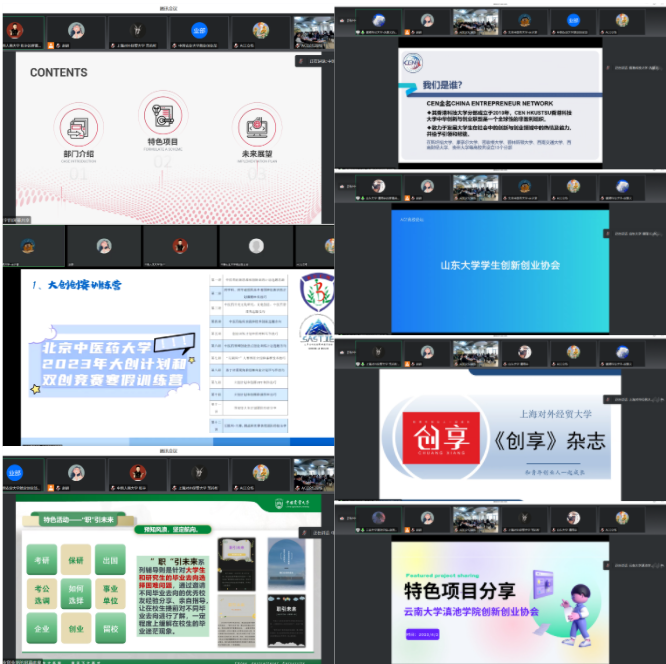
Task: Click the Beijing TCM University shield emblem
Action: 316,294
